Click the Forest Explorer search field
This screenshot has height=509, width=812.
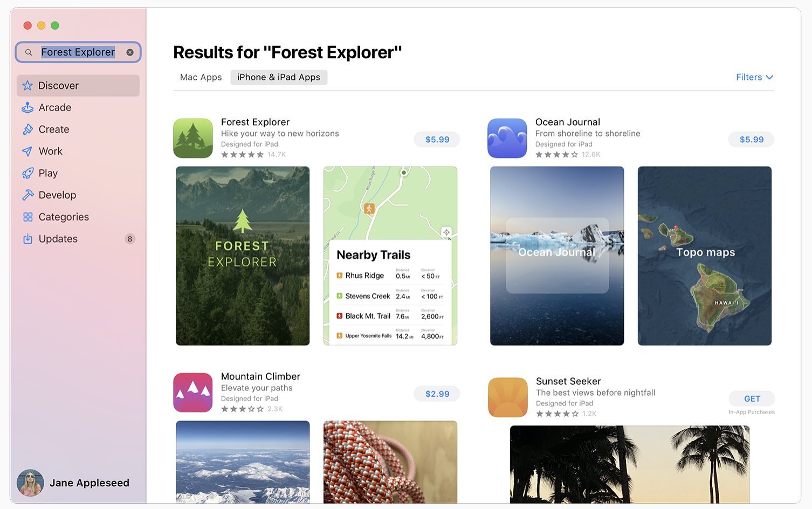tap(78, 52)
